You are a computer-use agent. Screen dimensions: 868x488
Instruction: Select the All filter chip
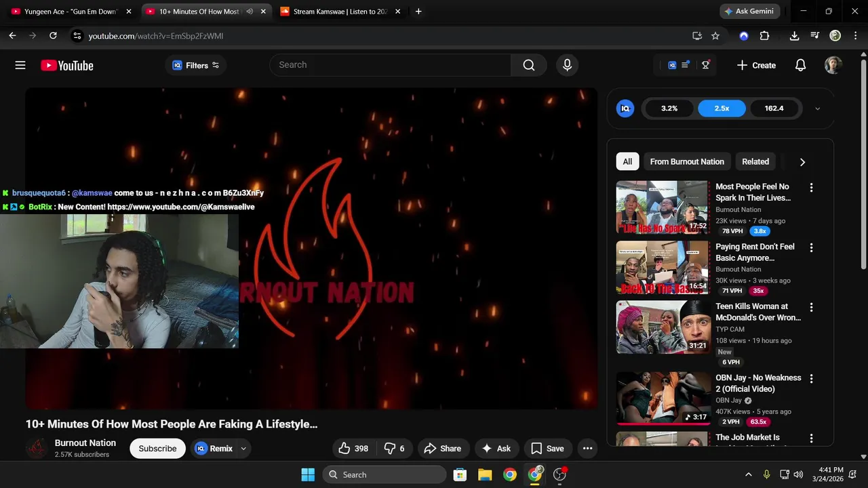[x=627, y=161]
